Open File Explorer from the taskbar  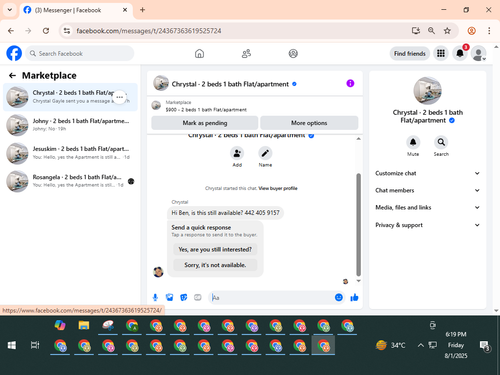click(84, 325)
